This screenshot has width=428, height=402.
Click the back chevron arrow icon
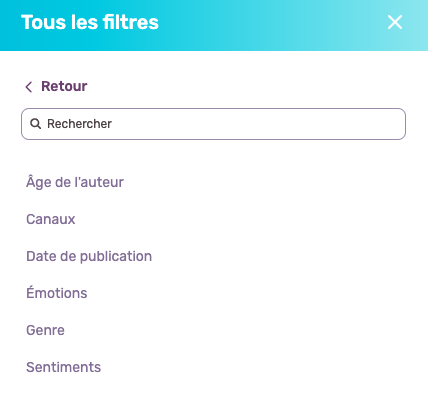click(29, 87)
